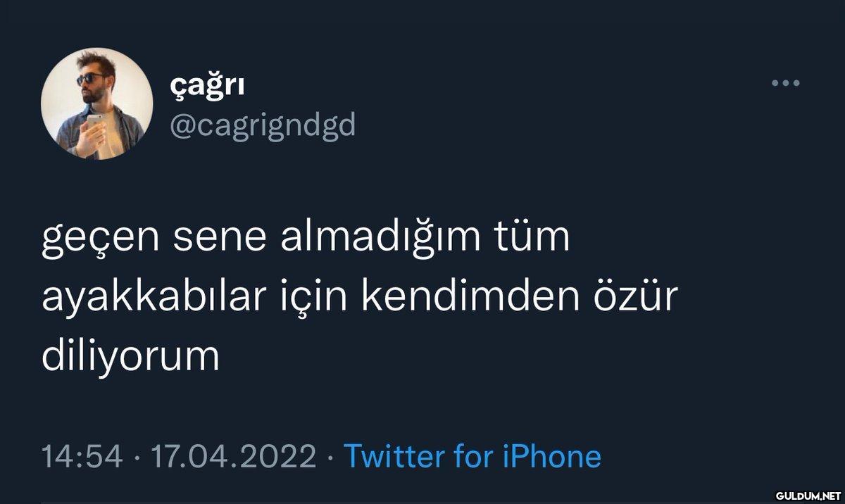This screenshot has width=845, height=504.
Task: Click the phone held in the avatar photo
Action: tap(94, 124)
